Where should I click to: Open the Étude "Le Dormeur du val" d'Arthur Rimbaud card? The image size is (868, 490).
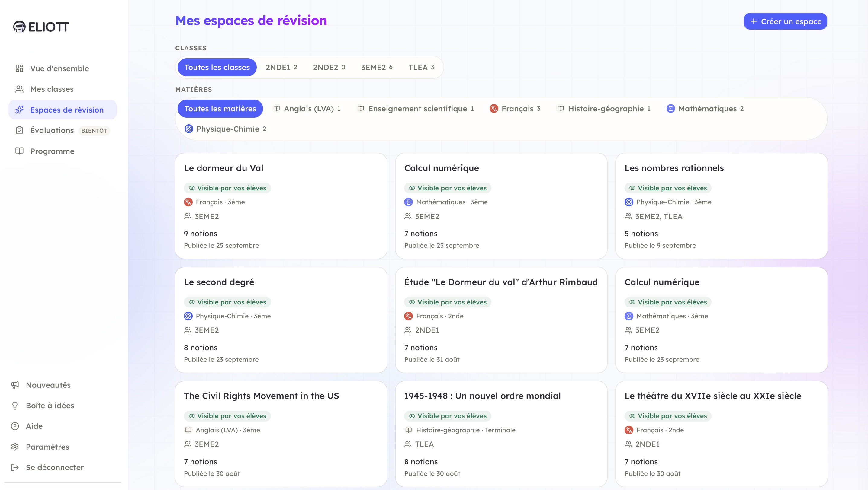point(501,320)
